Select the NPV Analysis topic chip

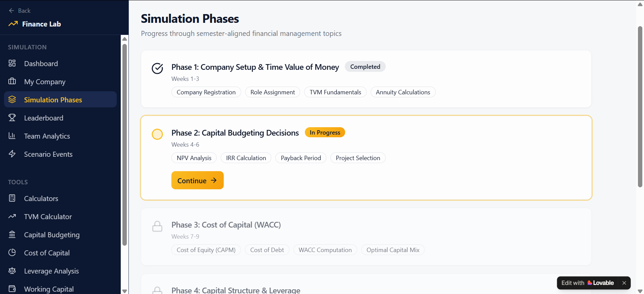pos(194,158)
